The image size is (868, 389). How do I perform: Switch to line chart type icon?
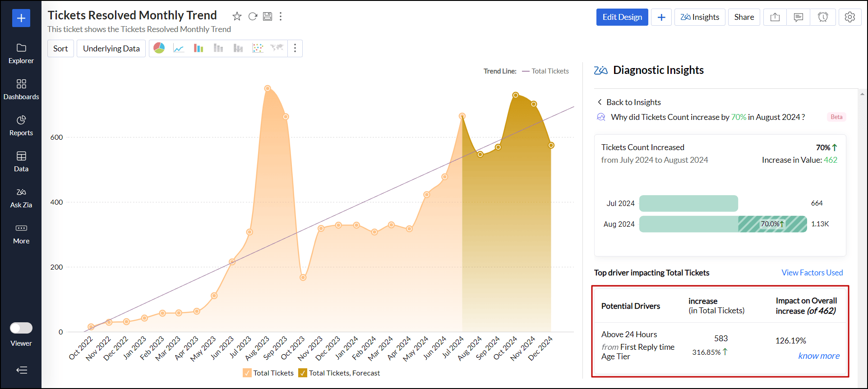(179, 48)
